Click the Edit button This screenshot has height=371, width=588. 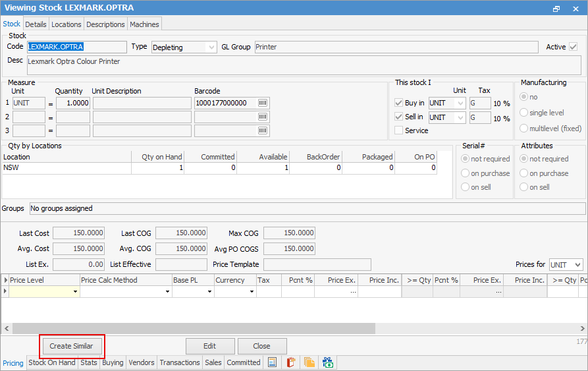pos(209,346)
